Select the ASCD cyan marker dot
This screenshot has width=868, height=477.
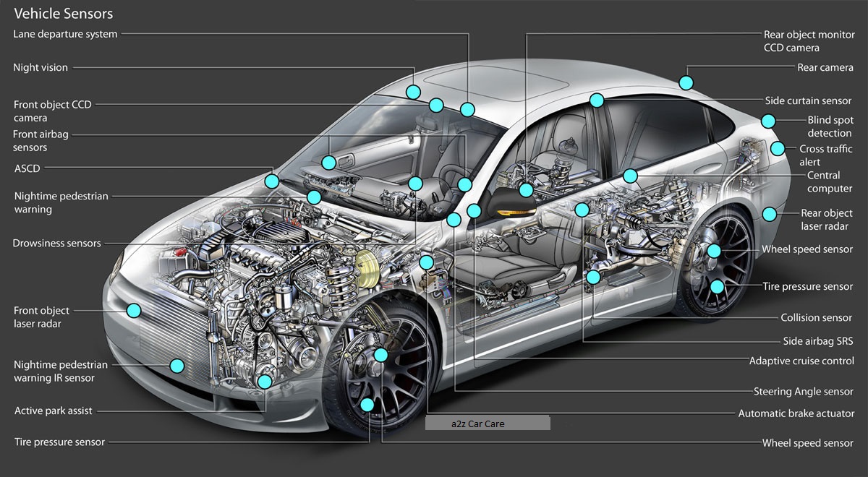click(x=271, y=181)
